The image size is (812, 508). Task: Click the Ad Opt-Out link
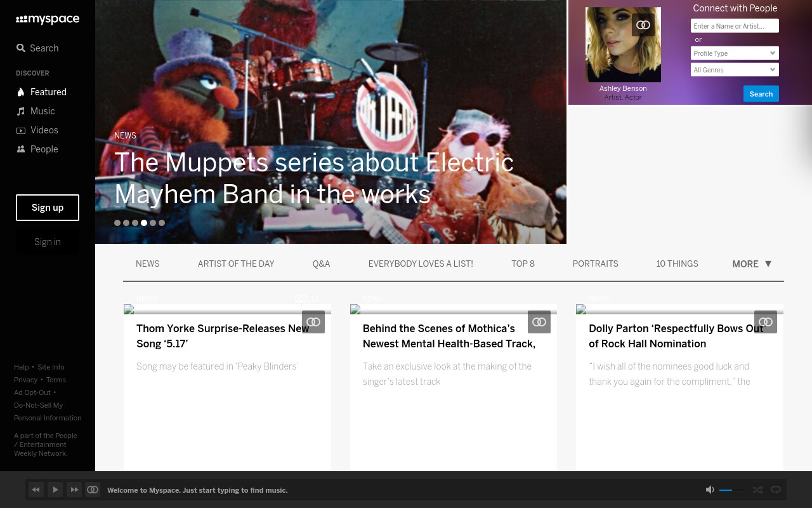pyautogui.click(x=32, y=392)
